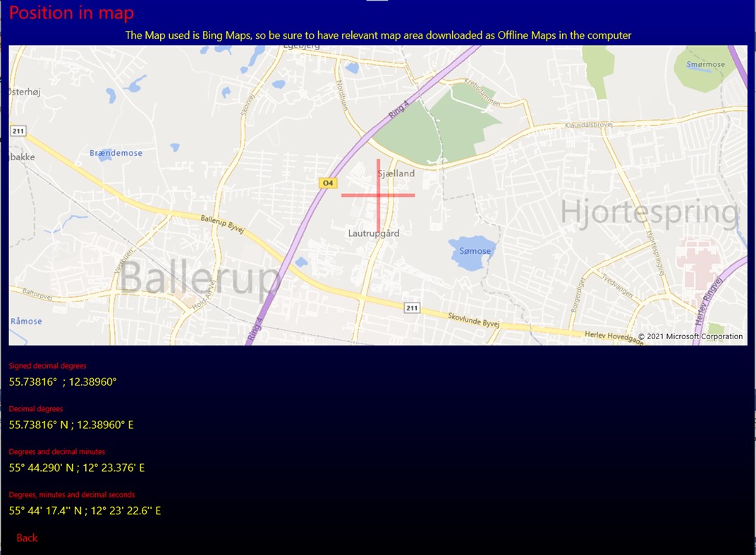
Task: Click the Sjælland place label
Action: [396, 173]
